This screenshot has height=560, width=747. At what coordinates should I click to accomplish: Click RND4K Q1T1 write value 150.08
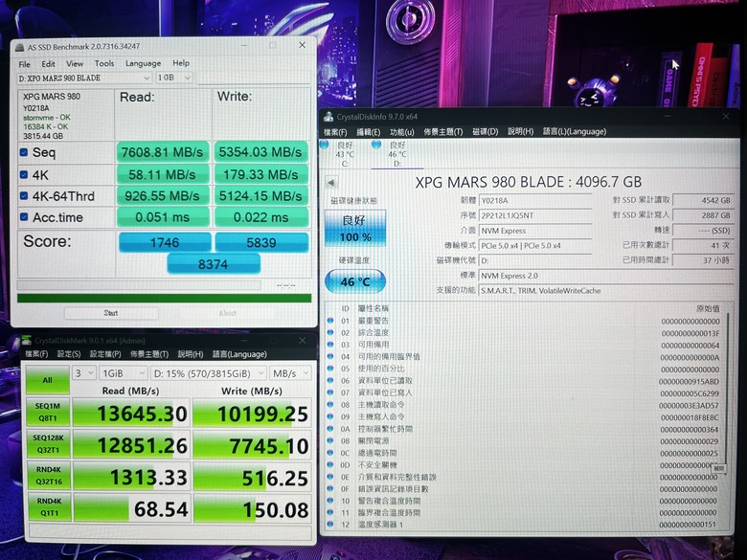pos(253,509)
